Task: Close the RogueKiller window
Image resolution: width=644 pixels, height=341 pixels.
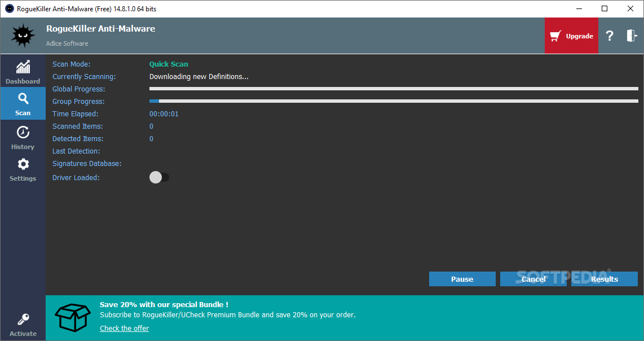Action: click(x=630, y=8)
